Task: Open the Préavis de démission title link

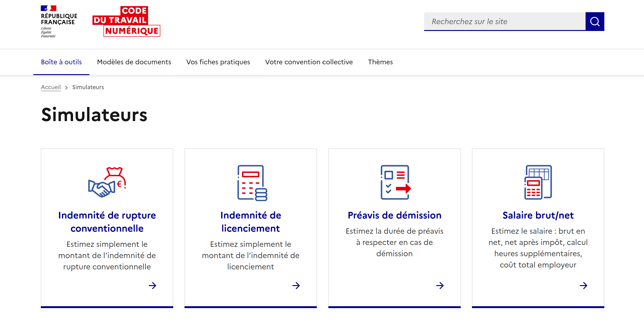Action: 395,215
